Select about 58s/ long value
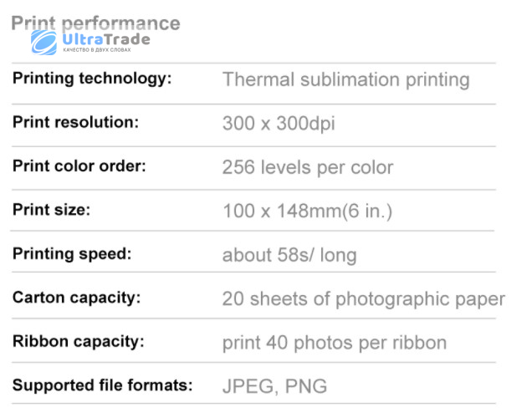 (x=289, y=255)
